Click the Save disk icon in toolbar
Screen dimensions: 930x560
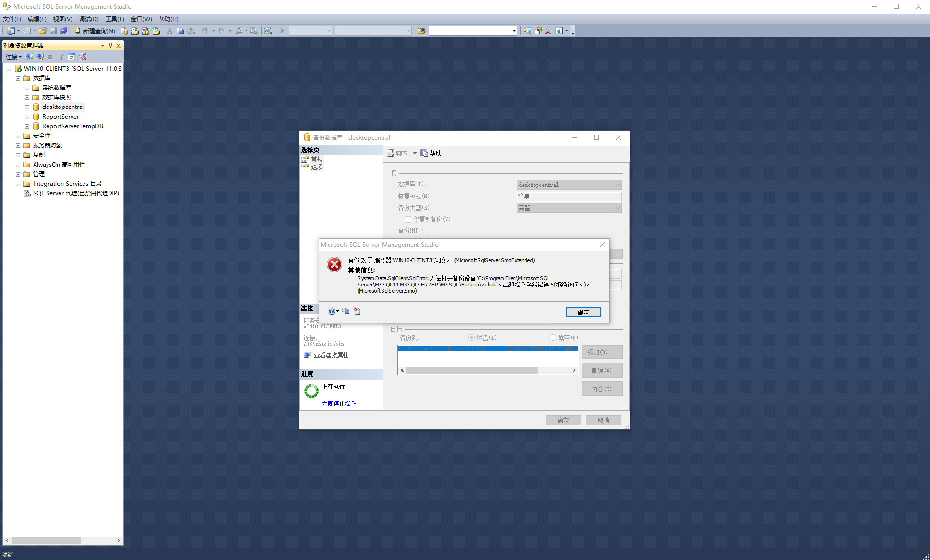(53, 31)
